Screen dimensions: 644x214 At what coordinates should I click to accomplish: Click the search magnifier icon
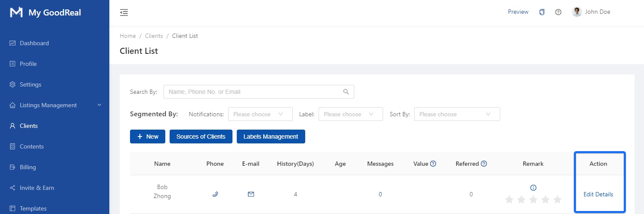[x=346, y=92]
